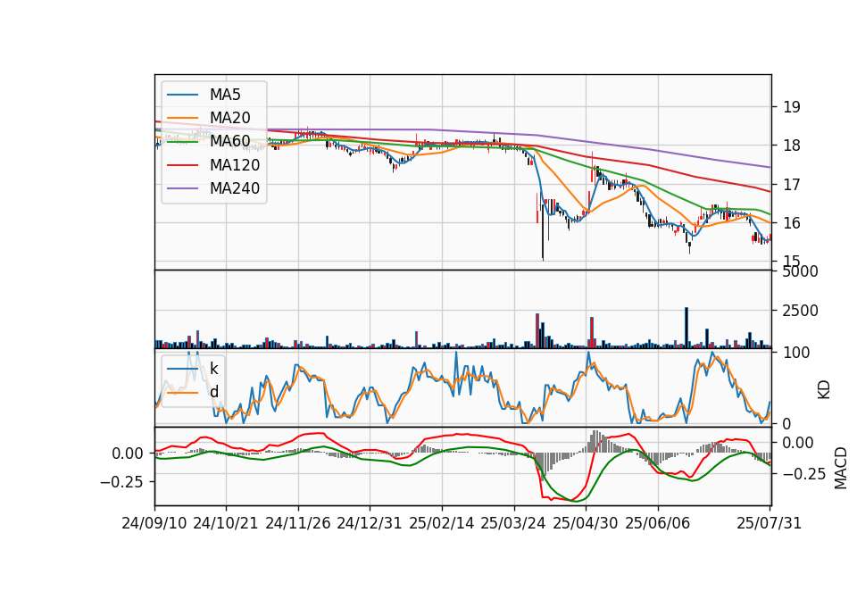Click the 24/09/10 date axis label
Viewport: 857px width, 616px height.
[x=154, y=523]
